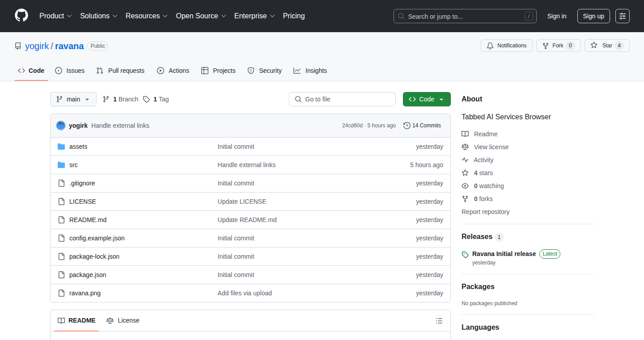
Task: Click the branch icon beside 1 Branch
Action: click(x=106, y=99)
